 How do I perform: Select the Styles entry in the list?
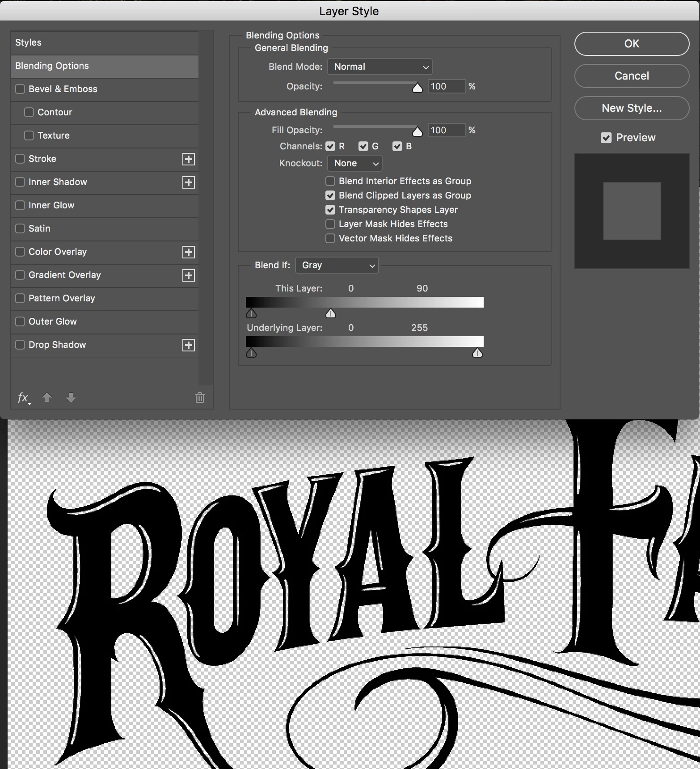point(105,43)
